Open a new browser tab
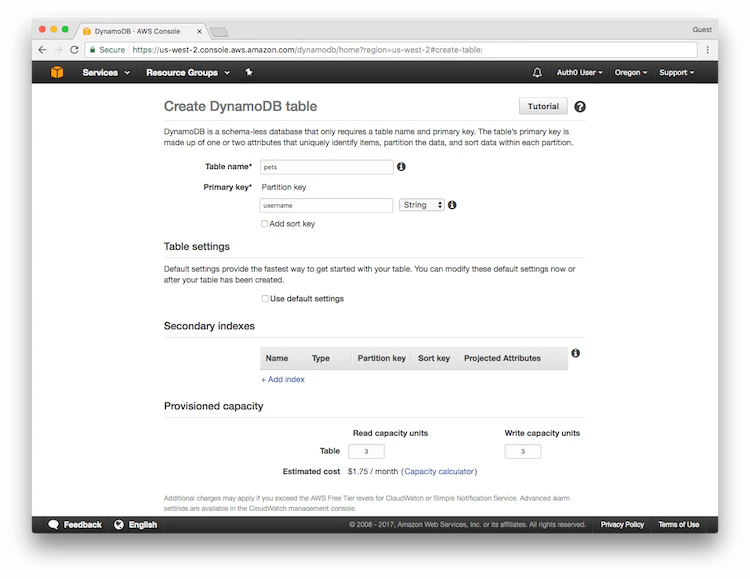Image resolution: width=750 pixels, height=579 pixels. point(220,32)
